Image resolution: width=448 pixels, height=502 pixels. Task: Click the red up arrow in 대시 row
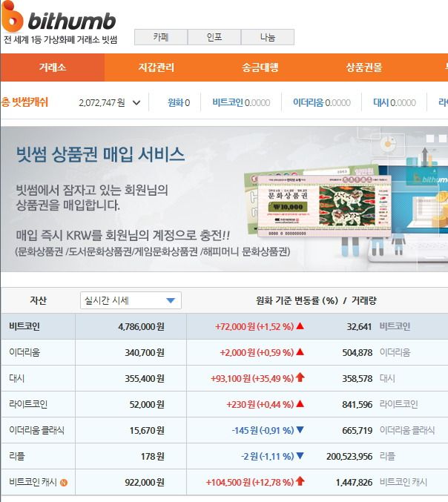(300, 377)
